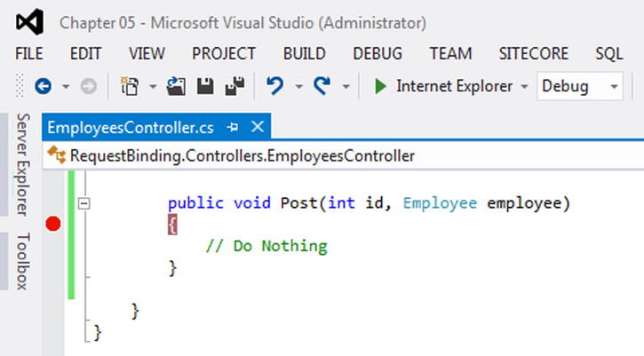Click the Open File toolbar icon
The width and height of the screenshot is (644, 356).
(x=176, y=86)
